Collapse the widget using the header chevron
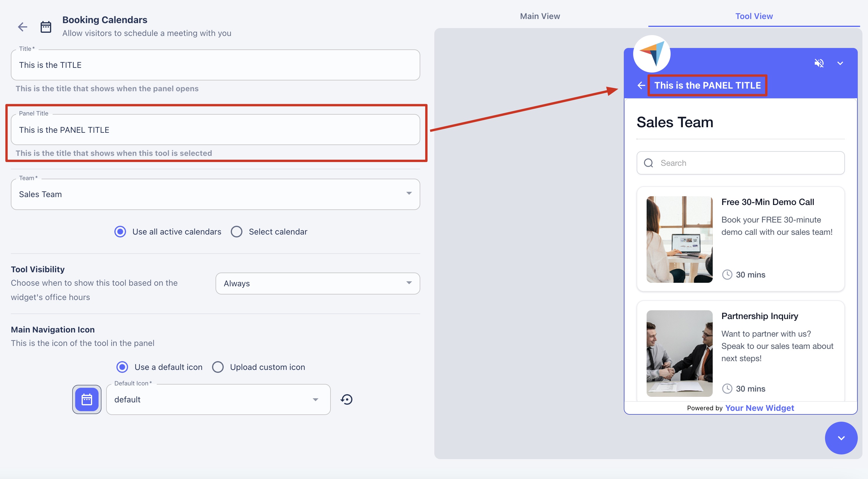 pyautogui.click(x=840, y=63)
